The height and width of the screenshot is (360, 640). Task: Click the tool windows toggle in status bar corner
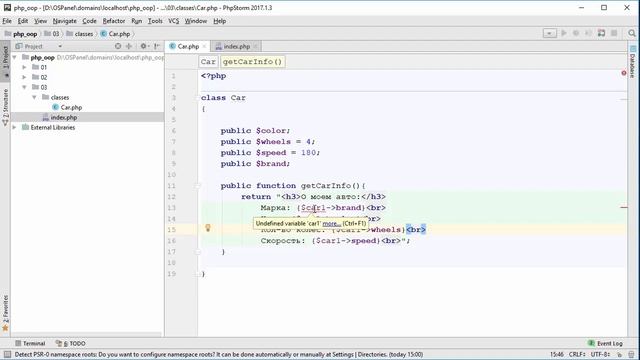pyautogui.click(x=7, y=355)
